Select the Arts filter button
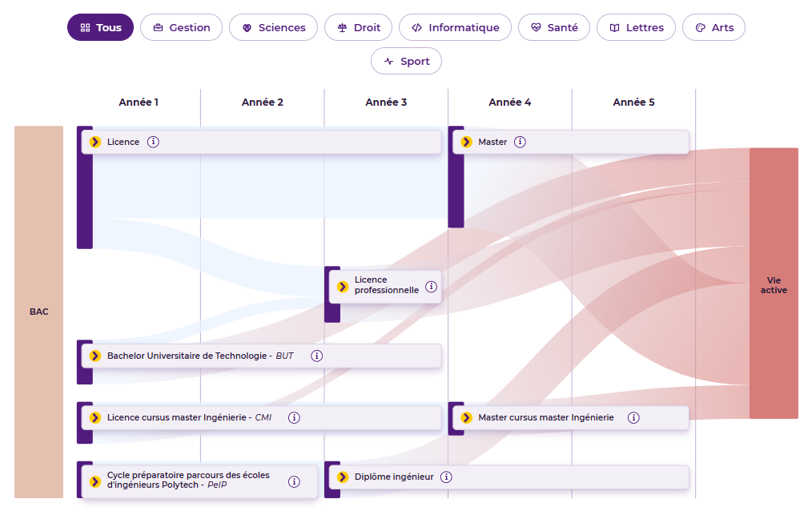 (x=714, y=27)
